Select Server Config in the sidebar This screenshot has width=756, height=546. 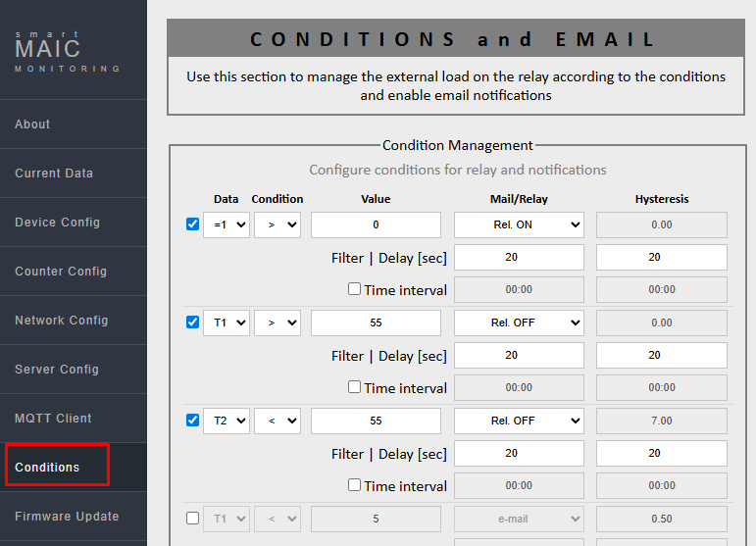coord(57,370)
